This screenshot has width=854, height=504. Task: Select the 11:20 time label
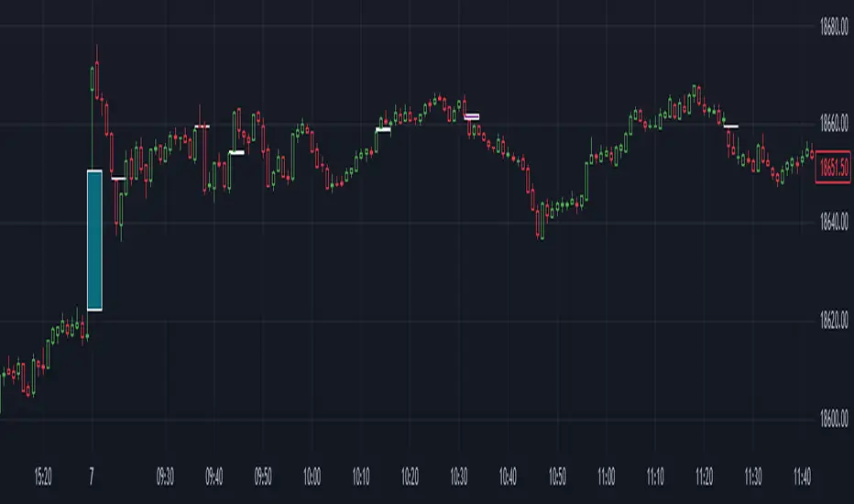[x=704, y=477]
